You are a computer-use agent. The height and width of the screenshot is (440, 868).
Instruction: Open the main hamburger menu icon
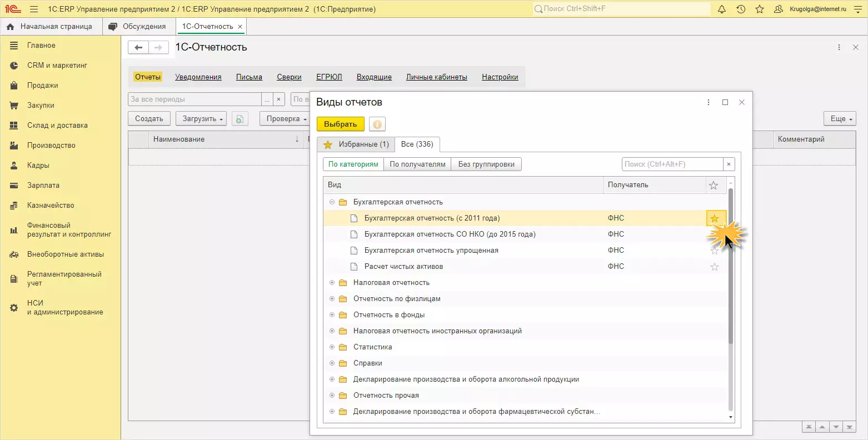(x=34, y=9)
